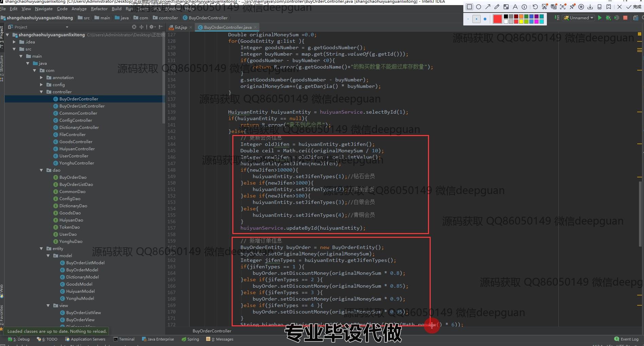Screen dimensions: 644x346
Task: Switch to the list.jsp editor tab
Action: [180, 27]
